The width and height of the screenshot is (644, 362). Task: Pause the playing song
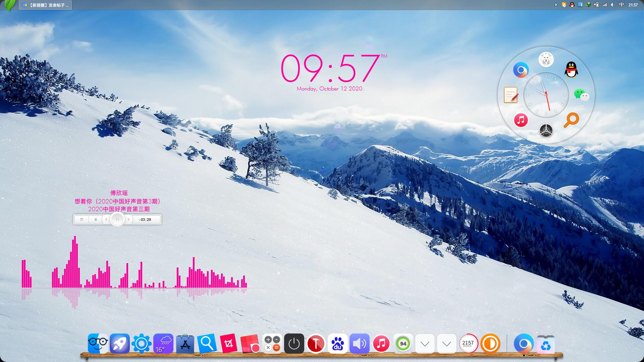coord(117,219)
